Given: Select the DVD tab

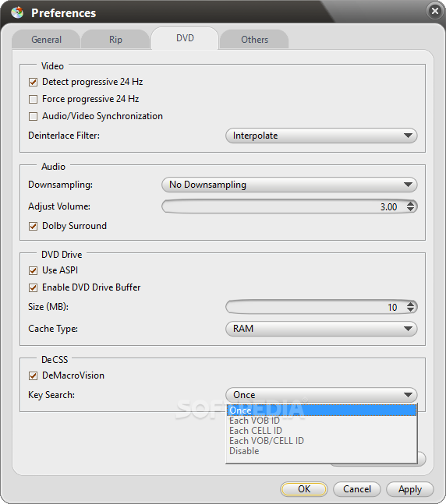Looking at the screenshot, I should [x=185, y=38].
